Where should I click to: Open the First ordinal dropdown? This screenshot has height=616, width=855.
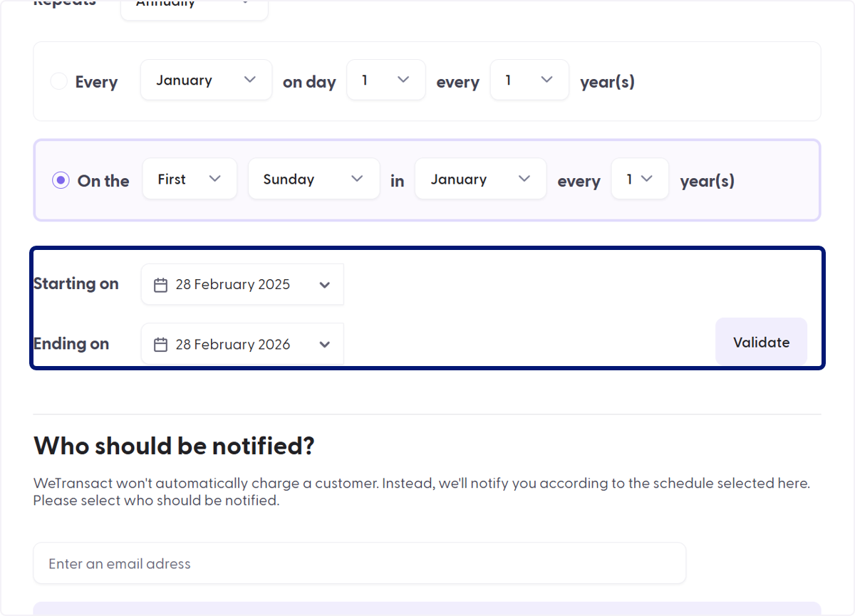click(x=190, y=179)
